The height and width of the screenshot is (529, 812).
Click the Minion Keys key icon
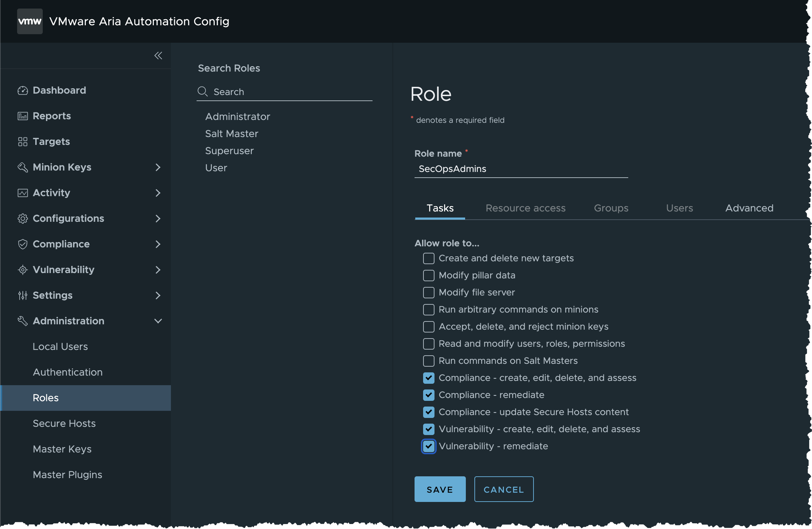(23, 167)
